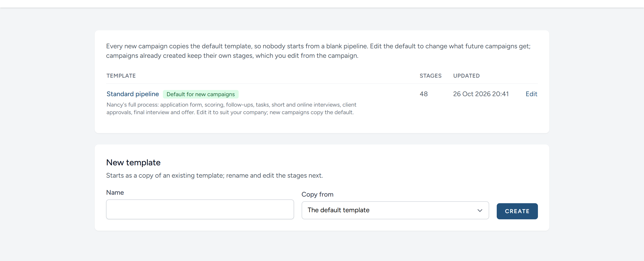Click the TEMPLATE column header
This screenshot has height=261, width=644.
pyautogui.click(x=121, y=76)
